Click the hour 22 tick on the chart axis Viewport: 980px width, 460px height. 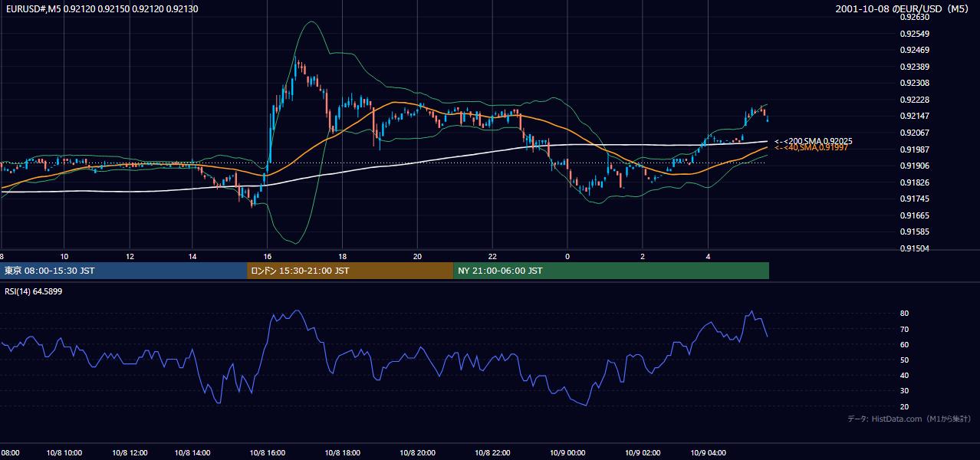pos(492,256)
